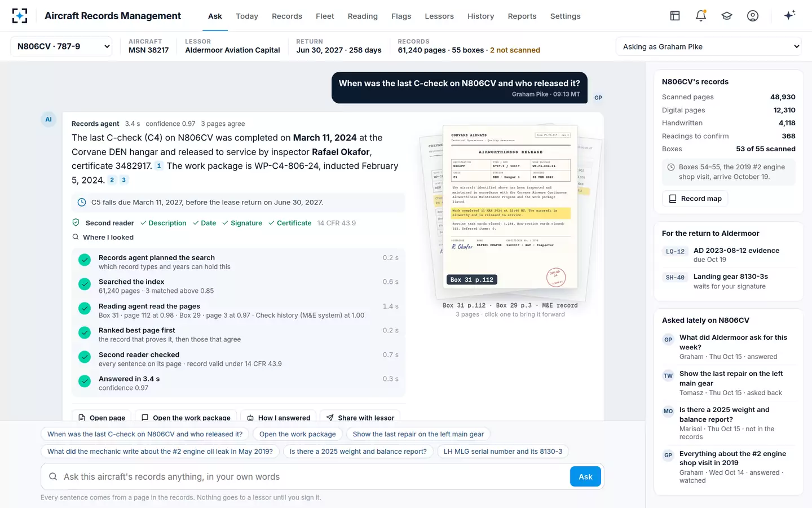Open the aircraft selector N806CV · 787-9
Viewport: 812px width, 508px height.
click(x=61, y=46)
